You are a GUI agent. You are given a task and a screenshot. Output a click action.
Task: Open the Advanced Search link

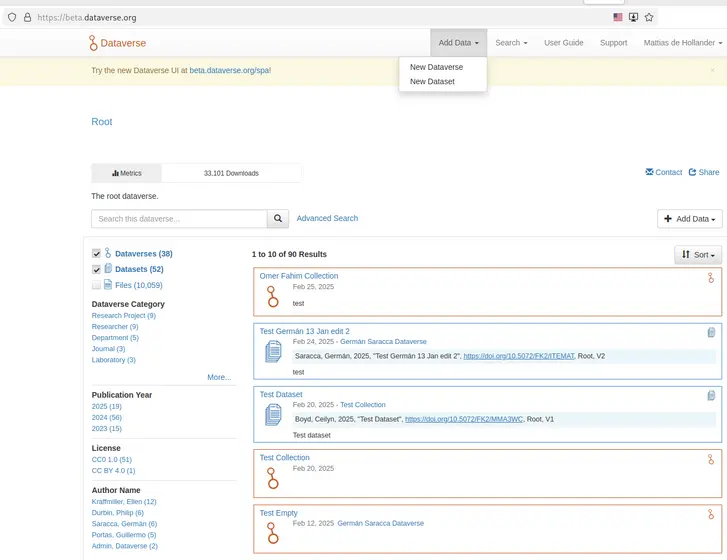[x=327, y=218]
